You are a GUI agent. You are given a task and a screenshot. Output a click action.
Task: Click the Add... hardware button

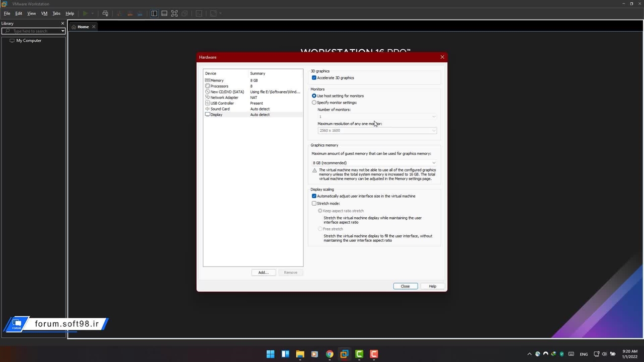[263, 273]
